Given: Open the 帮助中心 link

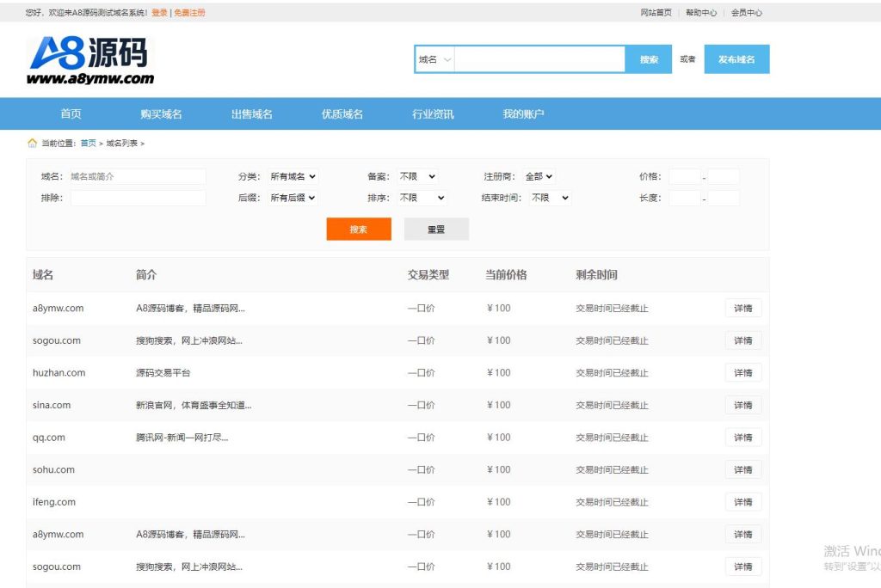Looking at the screenshot, I should click(701, 12).
